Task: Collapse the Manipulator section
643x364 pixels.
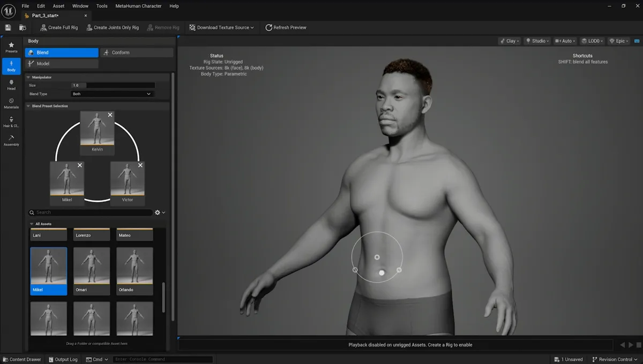Action: (x=28, y=77)
